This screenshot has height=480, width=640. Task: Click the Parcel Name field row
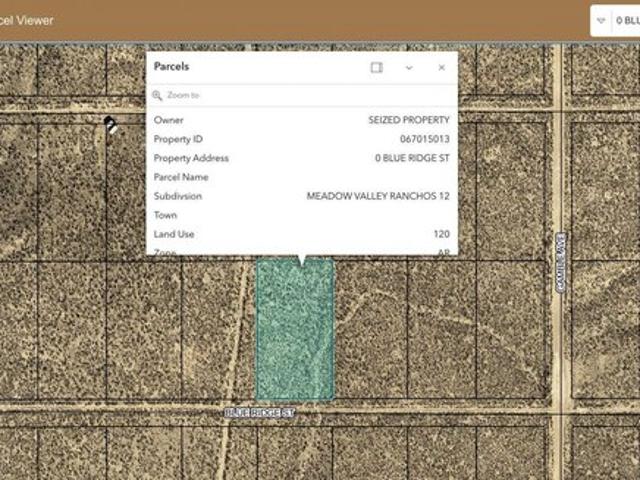point(301,177)
